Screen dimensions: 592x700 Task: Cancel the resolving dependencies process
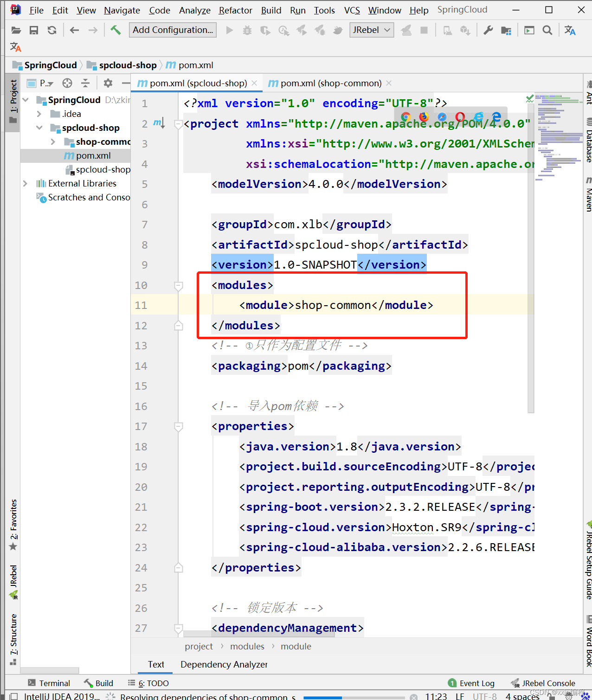click(x=414, y=697)
